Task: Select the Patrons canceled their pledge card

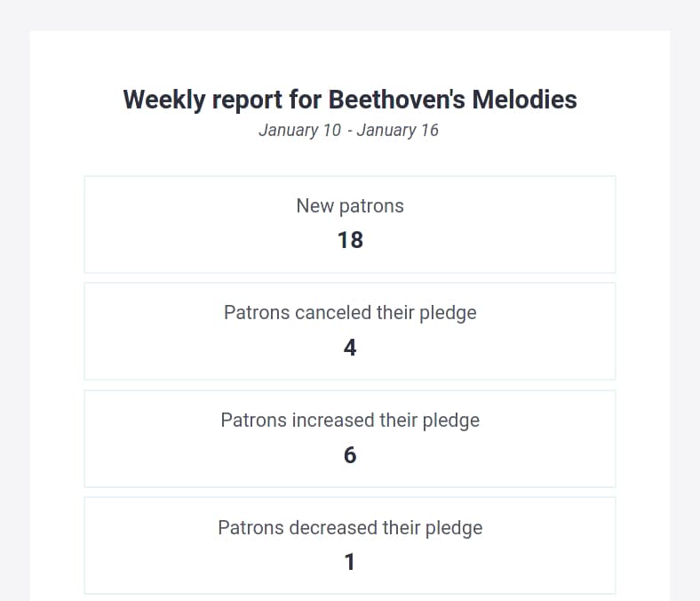Action: coord(350,331)
